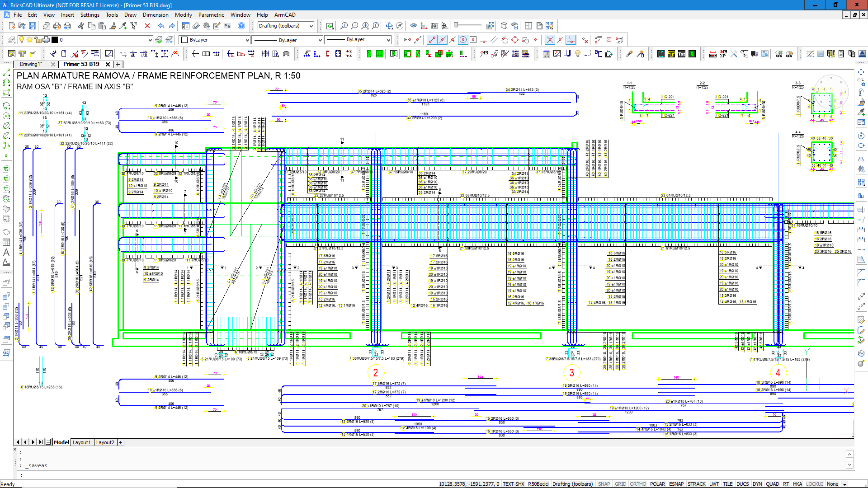Click the Print icon
Viewport: 868px width, 488px height.
click(57, 26)
